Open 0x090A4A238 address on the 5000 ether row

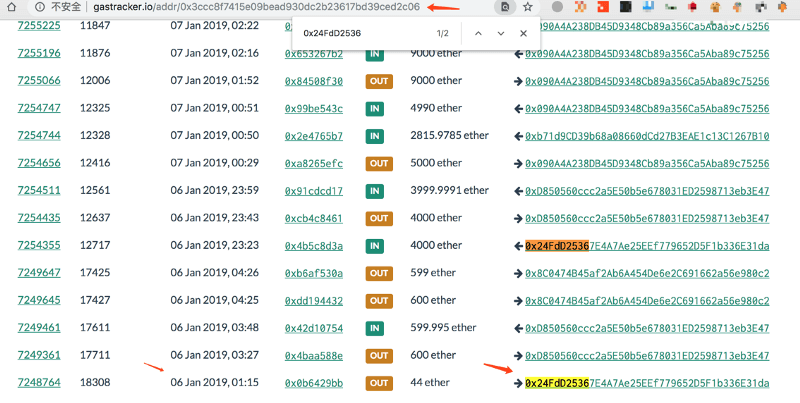(x=647, y=164)
